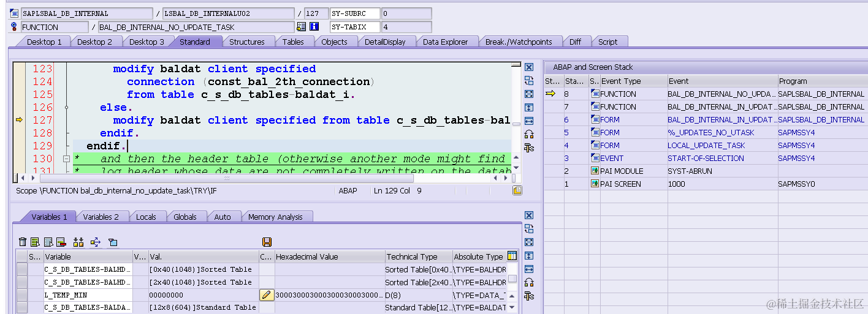
Task: Open the Data Explorer tab
Action: coord(445,42)
